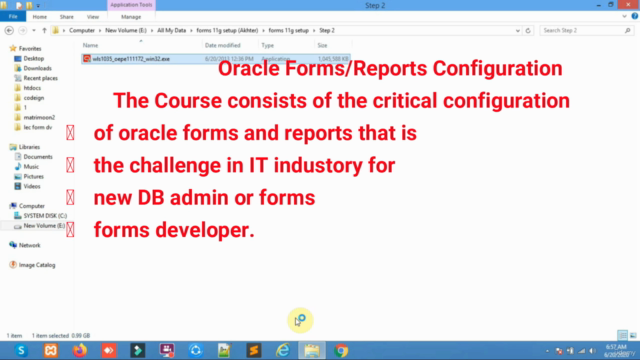Open Sublime Text from the taskbar
Image resolution: width=640 pixels, height=360 pixels.
[253, 350]
